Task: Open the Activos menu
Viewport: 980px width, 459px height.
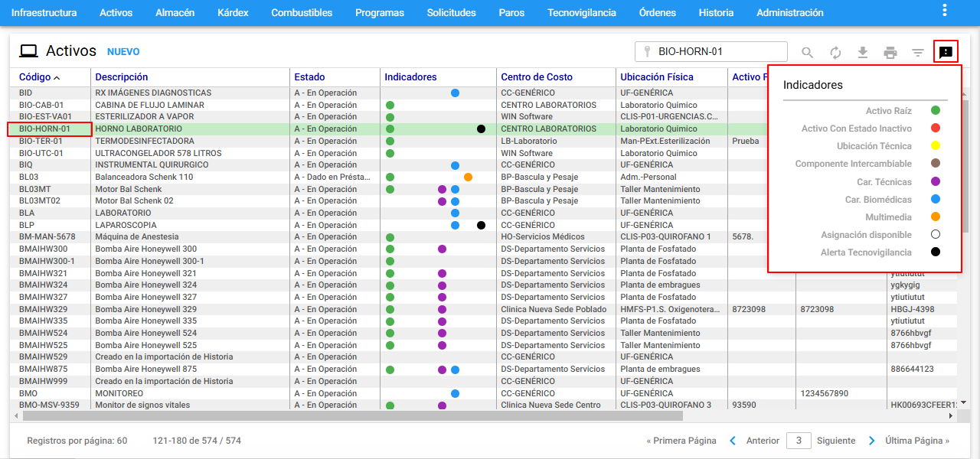Action: pos(116,13)
